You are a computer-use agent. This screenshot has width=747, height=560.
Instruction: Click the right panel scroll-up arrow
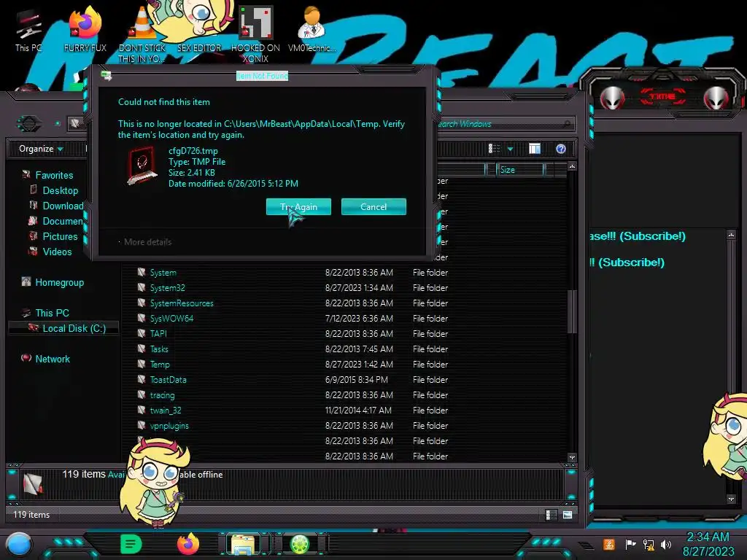coord(731,235)
